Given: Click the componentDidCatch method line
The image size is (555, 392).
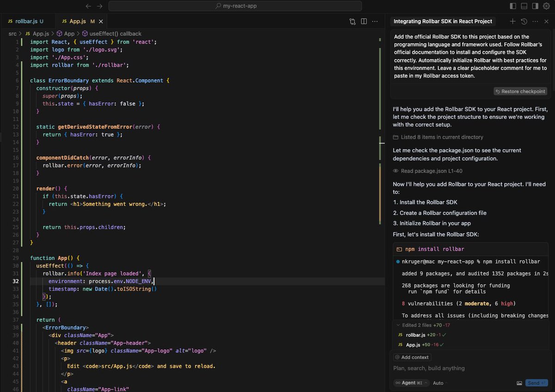Looking at the screenshot, I should [93, 158].
